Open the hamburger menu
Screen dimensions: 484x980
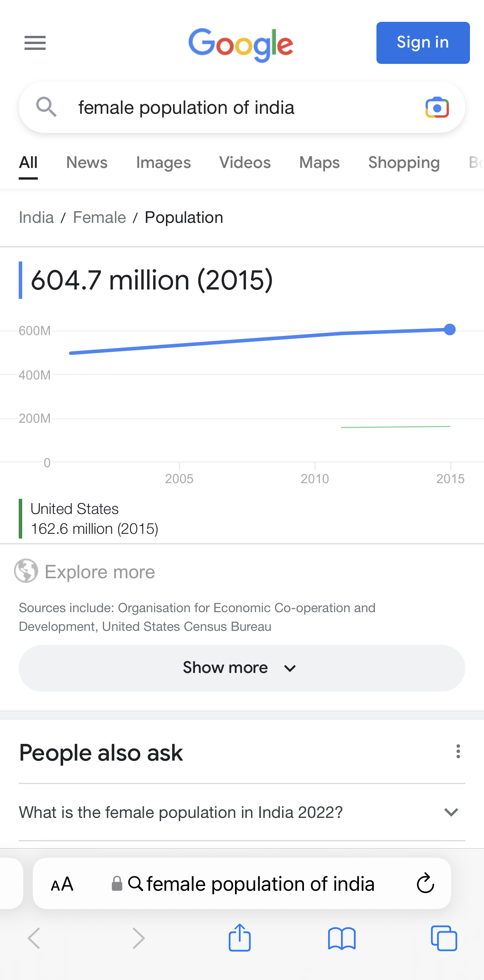pos(35,43)
